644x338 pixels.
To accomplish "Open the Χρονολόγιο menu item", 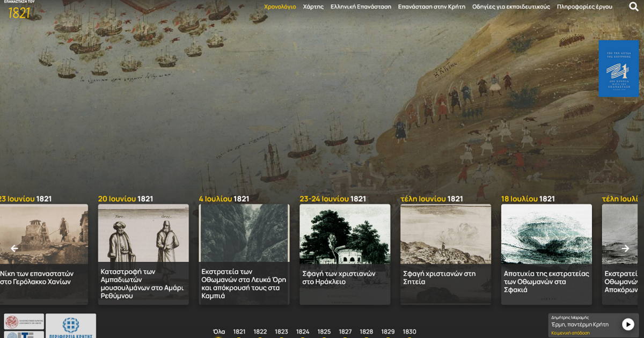I will [x=280, y=7].
